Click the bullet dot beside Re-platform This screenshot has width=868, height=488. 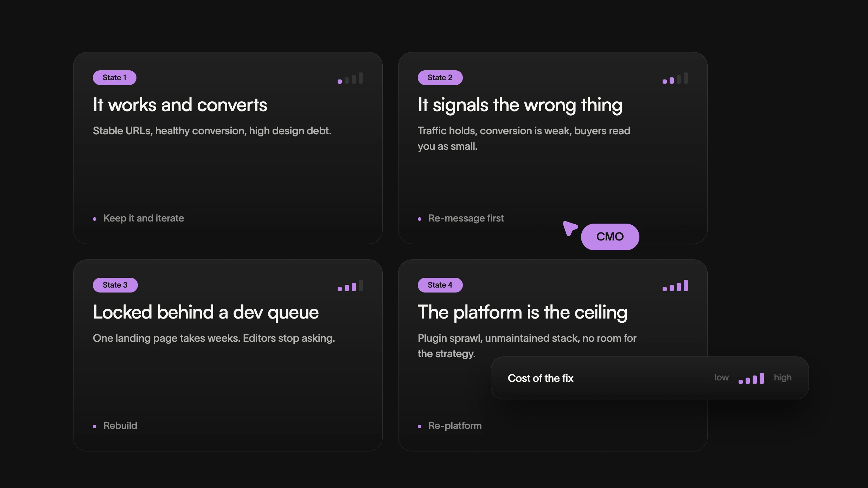420,426
